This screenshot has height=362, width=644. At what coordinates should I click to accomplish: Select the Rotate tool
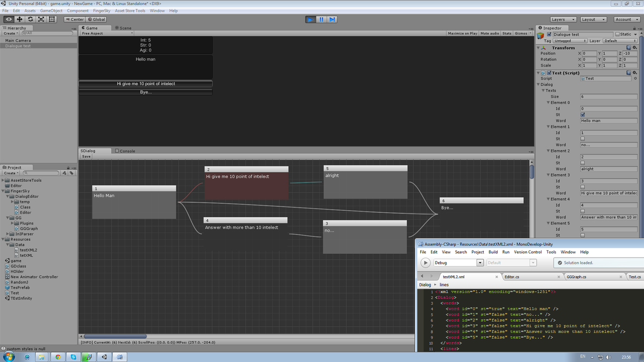tap(31, 19)
